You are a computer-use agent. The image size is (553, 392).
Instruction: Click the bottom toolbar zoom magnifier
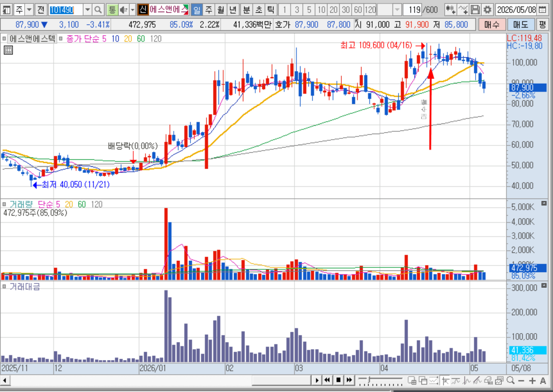click(510, 380)
